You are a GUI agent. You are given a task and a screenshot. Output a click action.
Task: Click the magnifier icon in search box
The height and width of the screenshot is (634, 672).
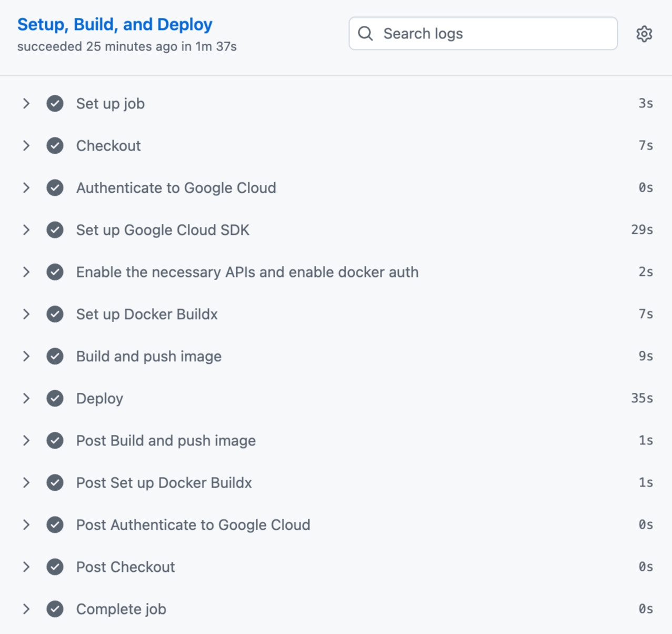coord(365,34)
